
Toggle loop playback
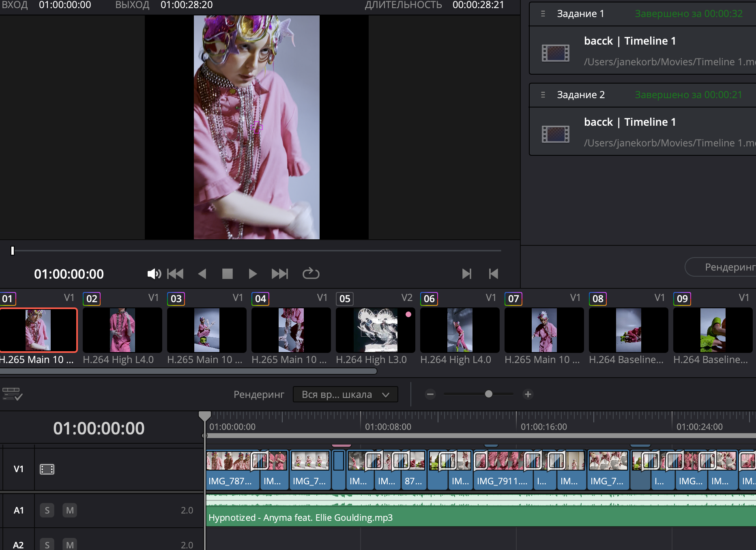[x=311, y=273]
